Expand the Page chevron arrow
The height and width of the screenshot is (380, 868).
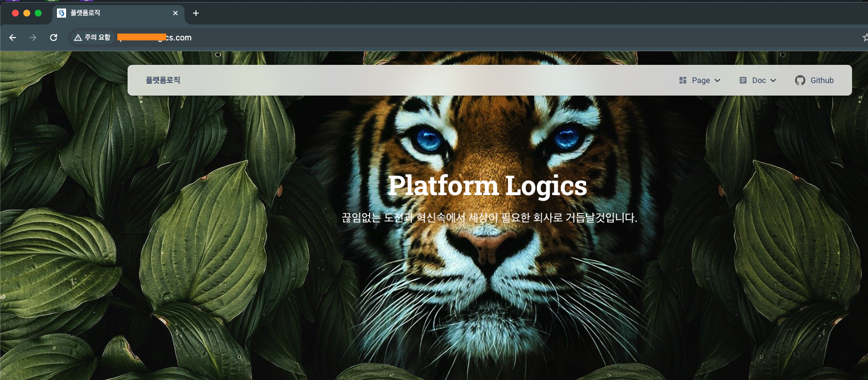click(717, 81)
